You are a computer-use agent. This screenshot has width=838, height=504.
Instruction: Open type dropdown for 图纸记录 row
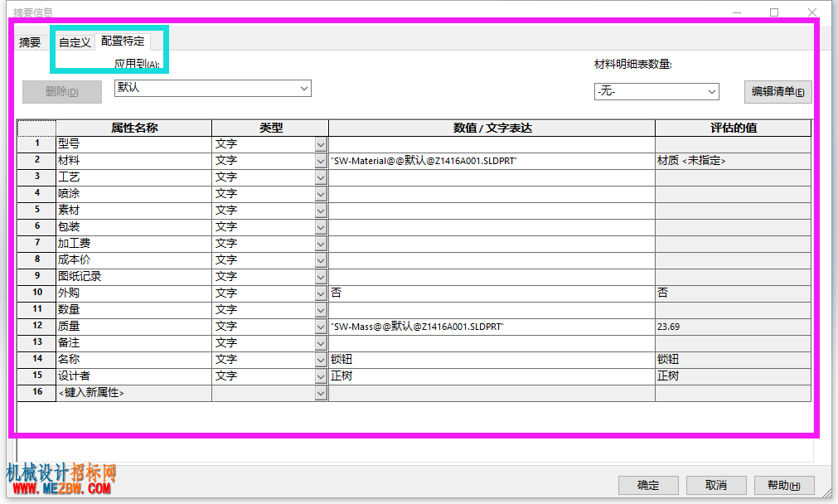click(x=321, y=277)
